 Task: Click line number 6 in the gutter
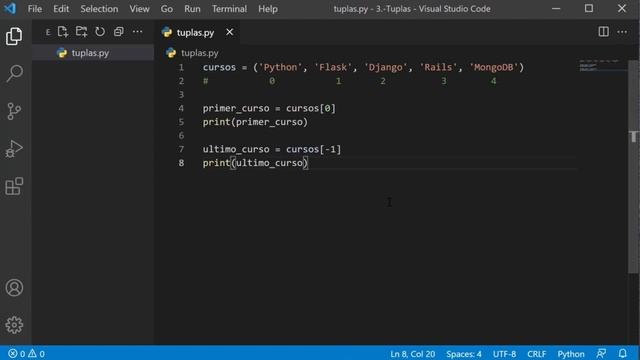[181, 136]
